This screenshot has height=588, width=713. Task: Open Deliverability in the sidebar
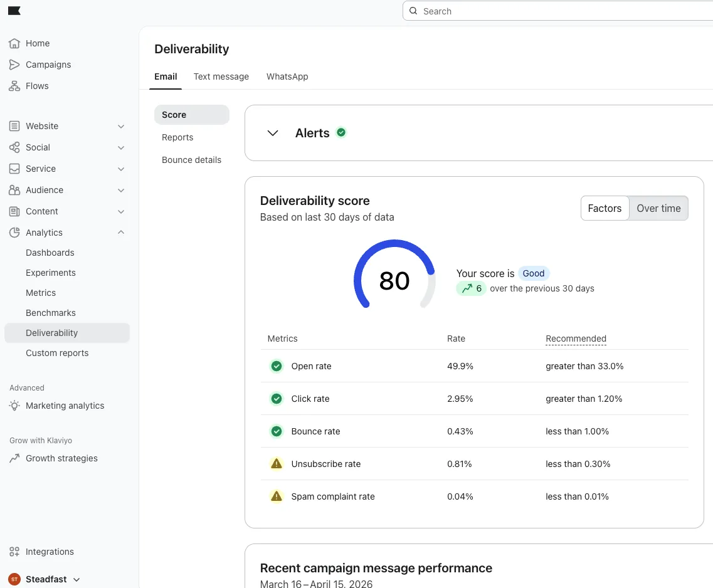click(x=67, y=333)
